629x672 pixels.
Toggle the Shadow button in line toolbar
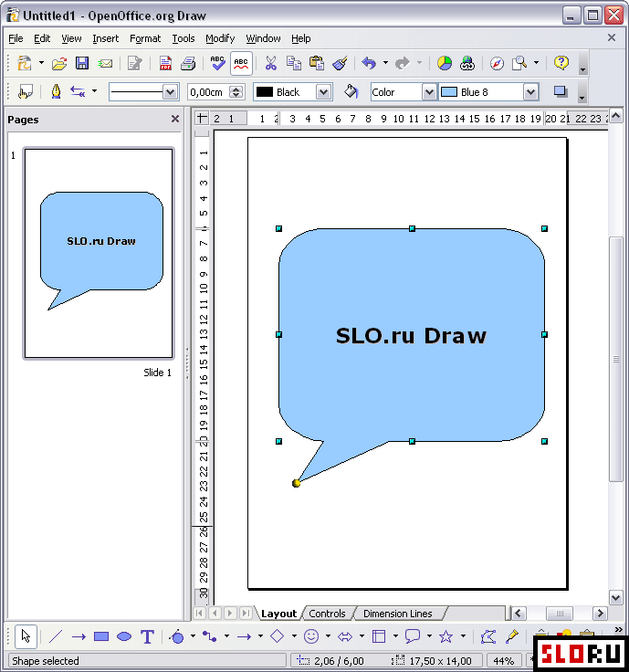(x=561, y=92)
